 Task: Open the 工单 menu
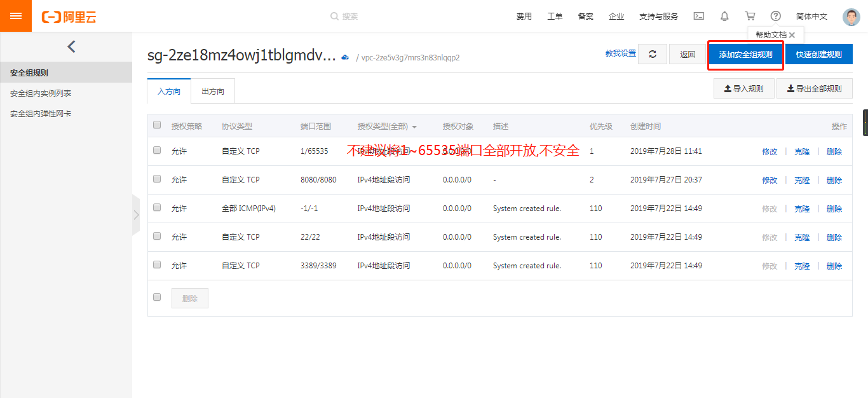click(555, 17)
